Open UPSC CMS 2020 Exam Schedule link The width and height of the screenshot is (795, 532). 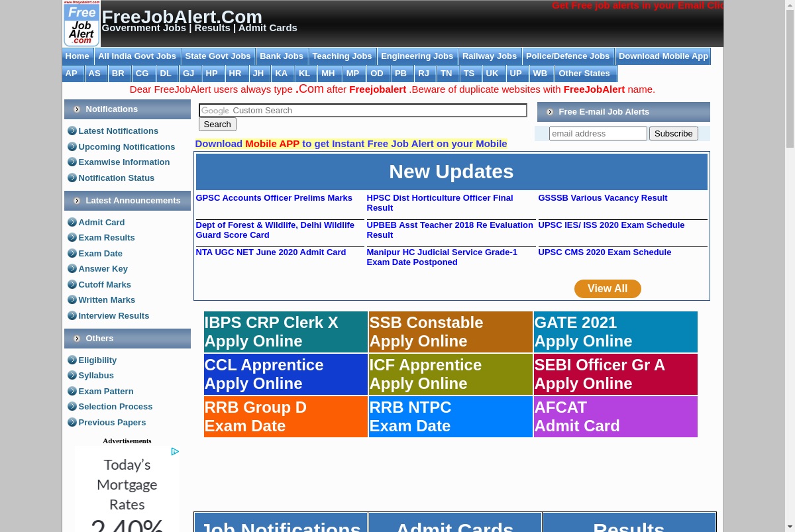(605, 252)
